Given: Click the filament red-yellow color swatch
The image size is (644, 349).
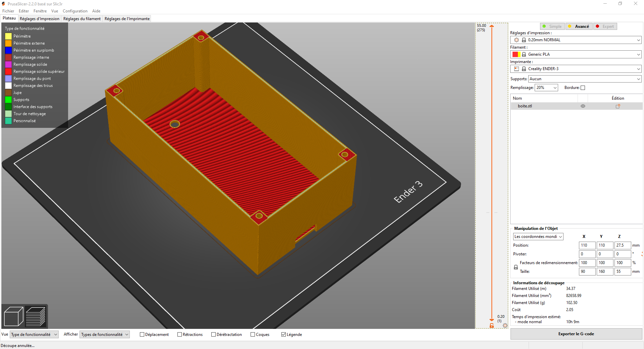Looking at the screenshot, I should [x=516, y=54].
